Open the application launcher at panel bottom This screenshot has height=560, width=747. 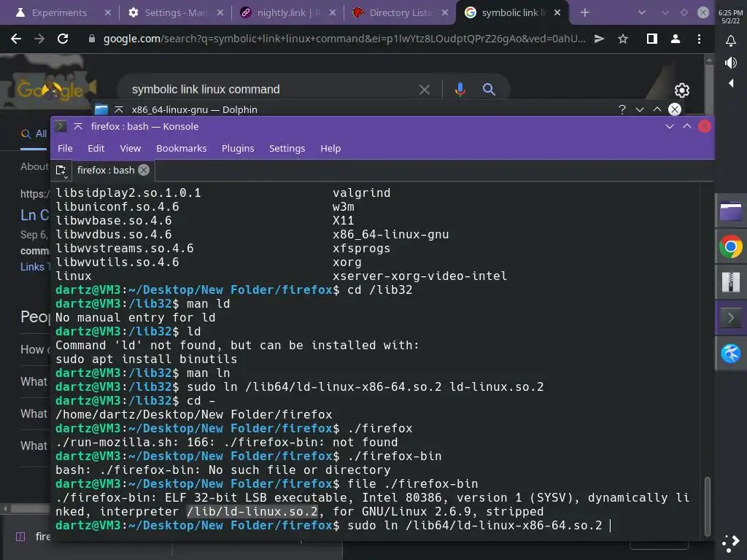point(730,543)
